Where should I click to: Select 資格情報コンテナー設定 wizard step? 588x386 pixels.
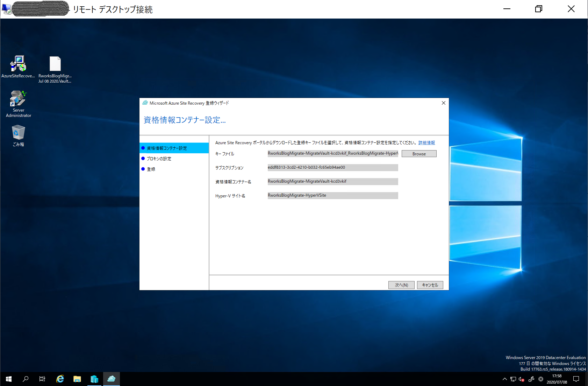coord(174,148)
